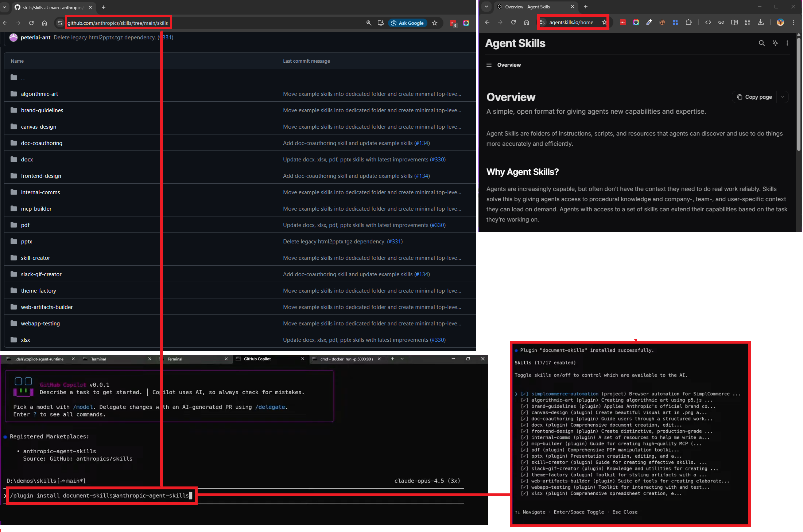Screen dimensions: 803x532
Task: Switch to the cmd docker run terminal tab
Action: coord(346,359)
